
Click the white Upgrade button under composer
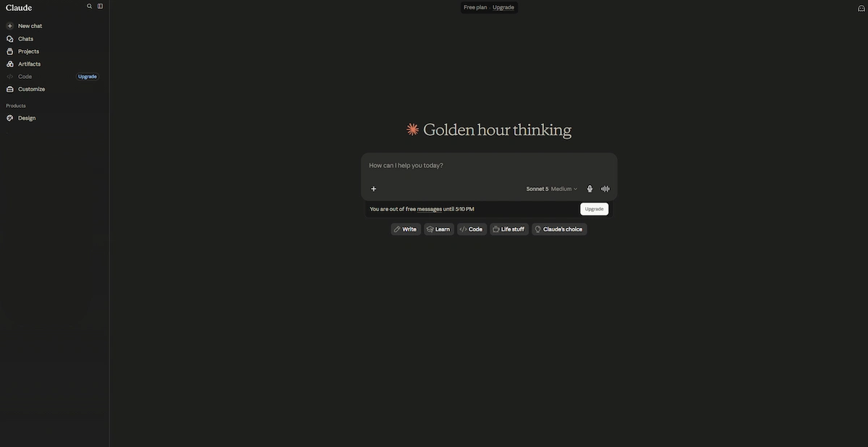[x=594, y=209]
